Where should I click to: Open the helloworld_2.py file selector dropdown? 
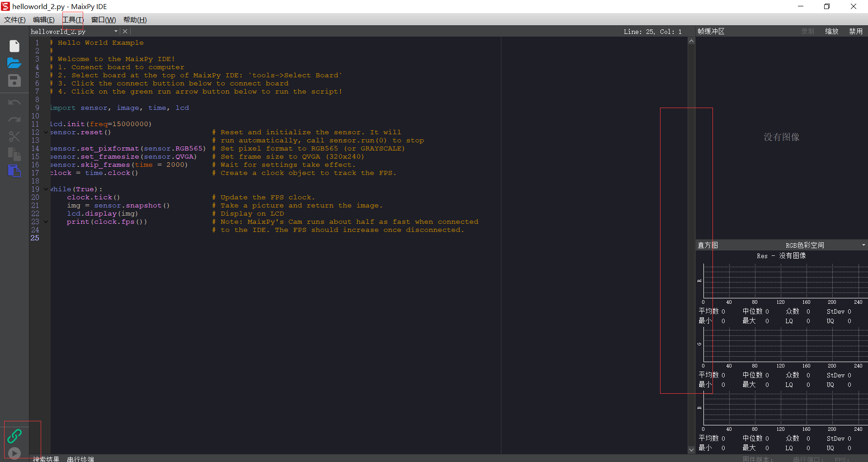pos(116,32)
